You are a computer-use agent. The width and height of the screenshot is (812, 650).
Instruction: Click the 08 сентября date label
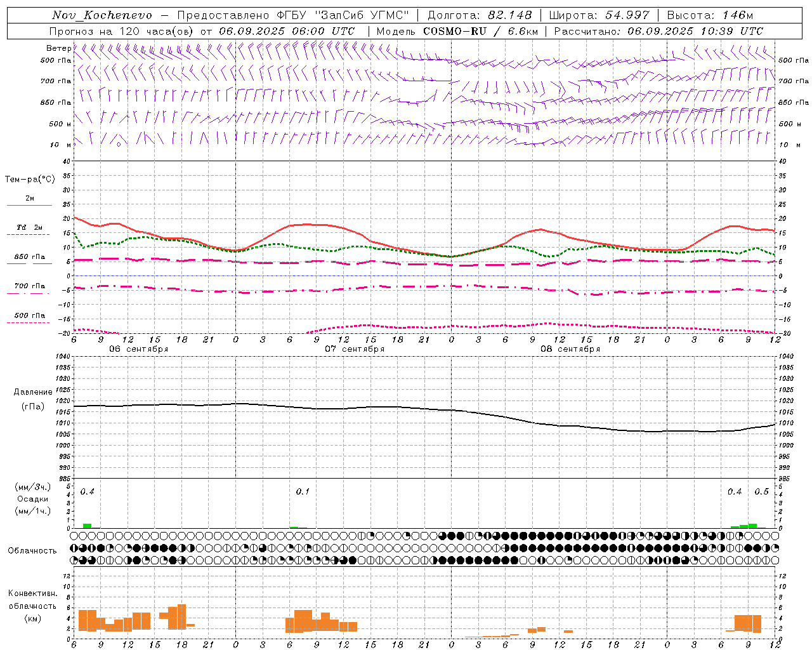coord(570,349)
